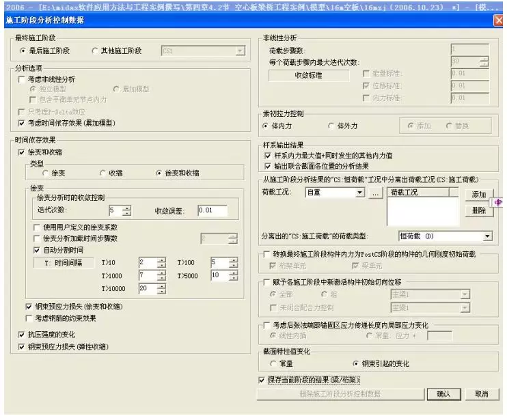Viewport: 507px width, 420px height.
Task: Click the 取消 button
Action: pos(482,394)
